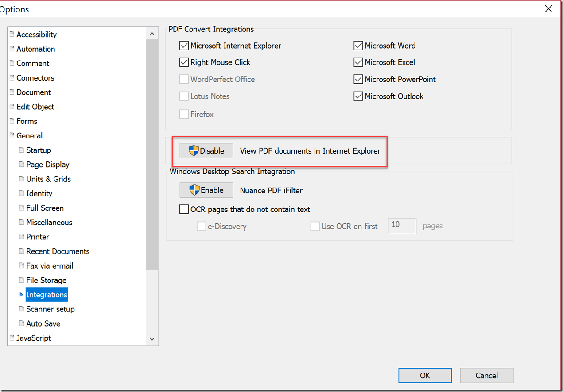Select Fax via e-mail settings
The width and height of the screenshot is (563, 392).
click(50, 266)
